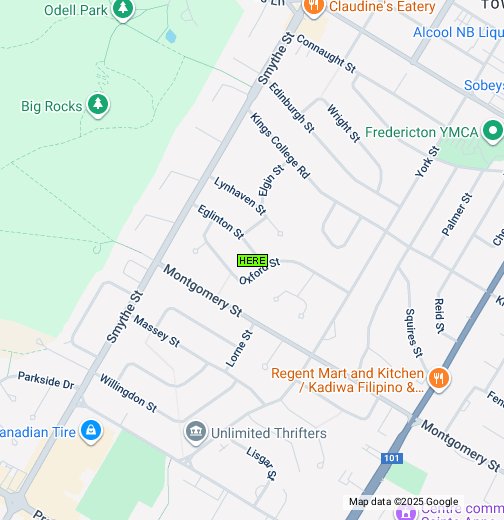Open the Canadian Tire shopping bag pin
This screenshot has width=504, height=520.
(91, 432)
